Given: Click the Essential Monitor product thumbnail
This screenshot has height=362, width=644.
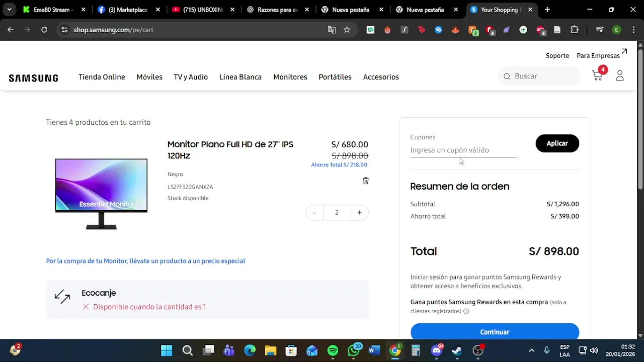Looking at the screenshot, I should coord(101,194).
